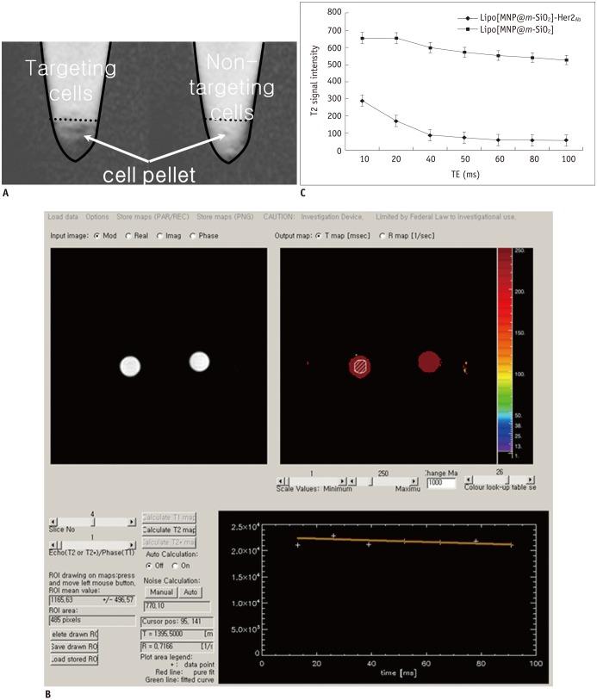This screenshot has width=597, height=700.
Task: Click right arrow of Minimum scale slider
Action: 343,480
